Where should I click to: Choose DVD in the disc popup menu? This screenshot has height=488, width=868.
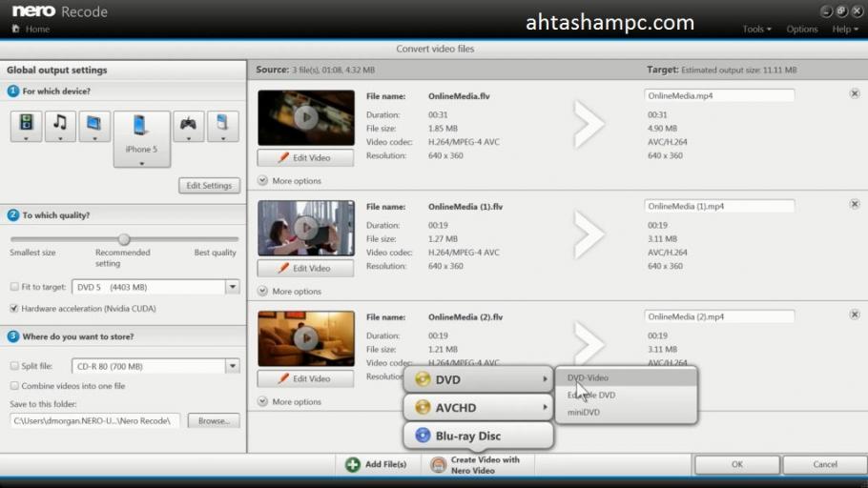(x=478, y=379)
